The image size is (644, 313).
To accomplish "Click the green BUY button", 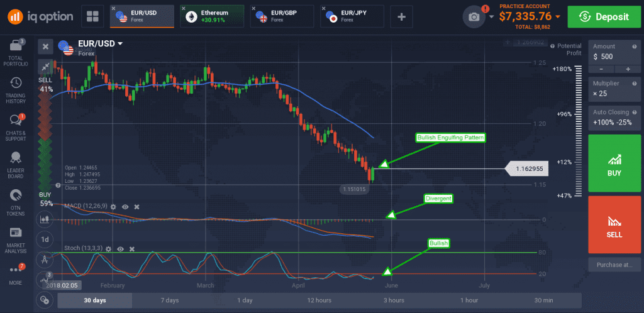I will (x=614, y=163).
